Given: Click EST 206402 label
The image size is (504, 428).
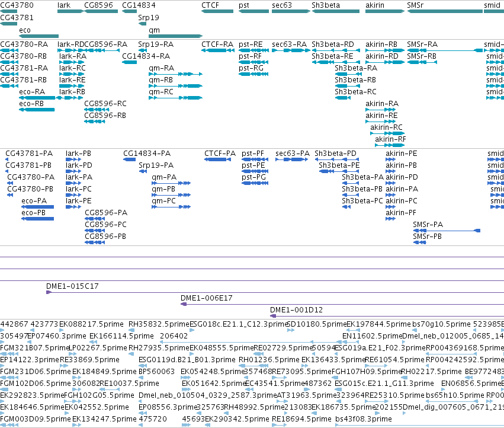Looking at the screenshot, I should (174, 336).
